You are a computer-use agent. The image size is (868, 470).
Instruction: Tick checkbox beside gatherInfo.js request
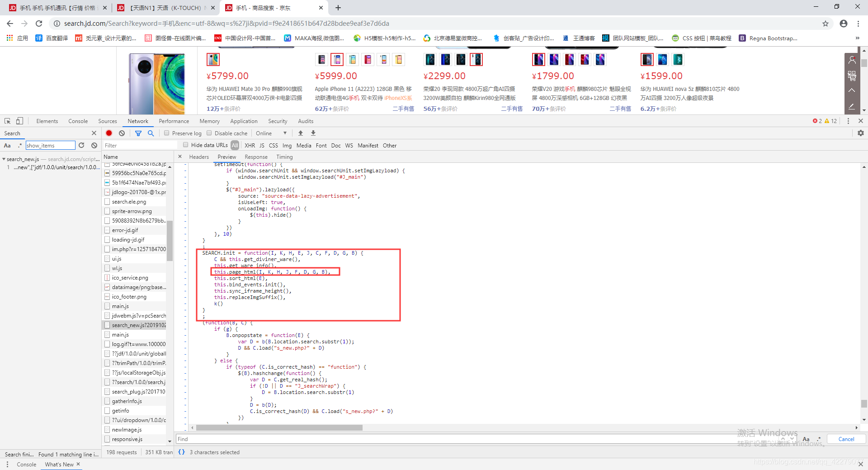tap(107, 401)
